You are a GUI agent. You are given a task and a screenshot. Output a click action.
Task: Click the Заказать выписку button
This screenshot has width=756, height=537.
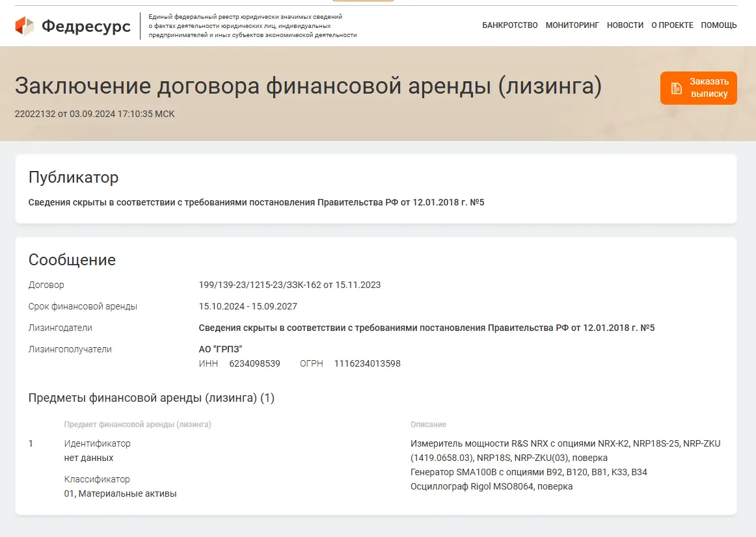pyautogui.click(x=699, y=88)
